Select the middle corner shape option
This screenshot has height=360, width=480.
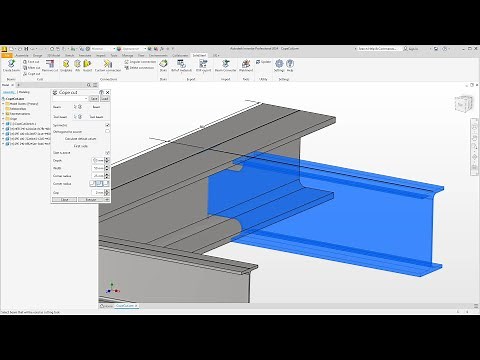tap(99, 184)
